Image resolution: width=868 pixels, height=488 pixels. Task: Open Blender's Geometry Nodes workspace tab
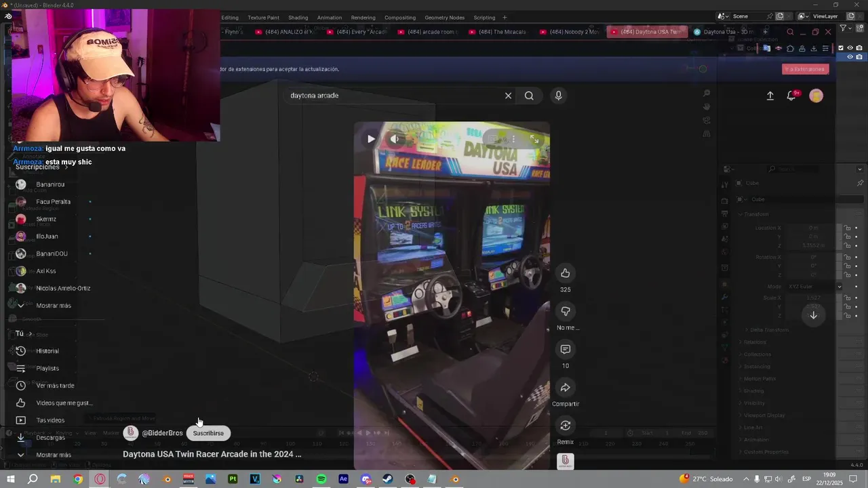point(444,18)
